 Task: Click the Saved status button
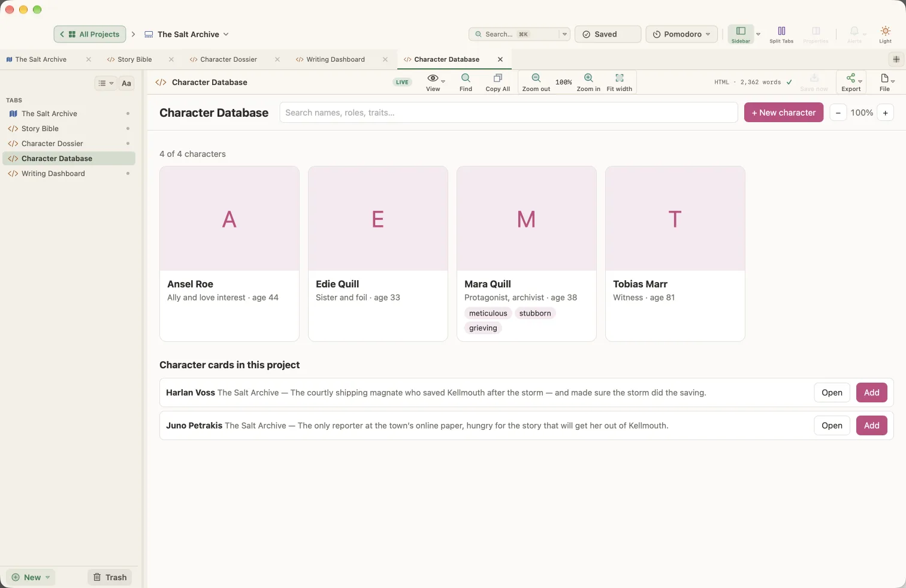pyautogui.click(x=608, y=34)
